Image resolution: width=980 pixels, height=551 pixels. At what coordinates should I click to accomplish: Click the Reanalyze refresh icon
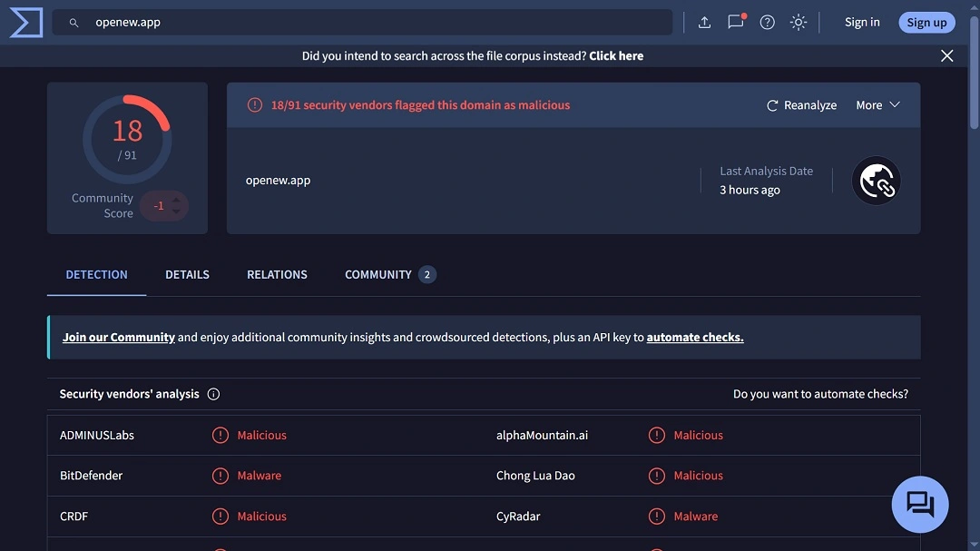point(772,105)
